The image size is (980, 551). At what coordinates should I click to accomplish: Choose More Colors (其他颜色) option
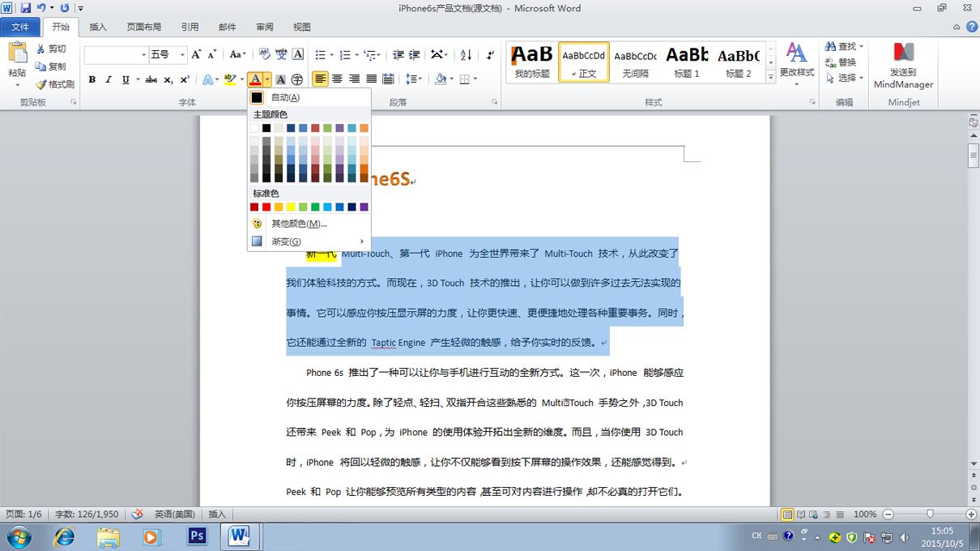coord(309,224)
